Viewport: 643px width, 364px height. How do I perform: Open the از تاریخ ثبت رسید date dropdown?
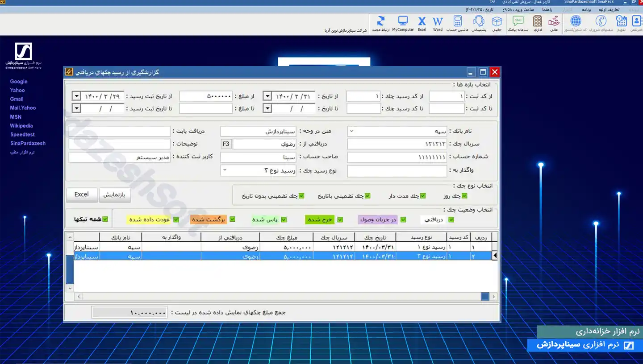pyautogui.click(x=76, y=96)
